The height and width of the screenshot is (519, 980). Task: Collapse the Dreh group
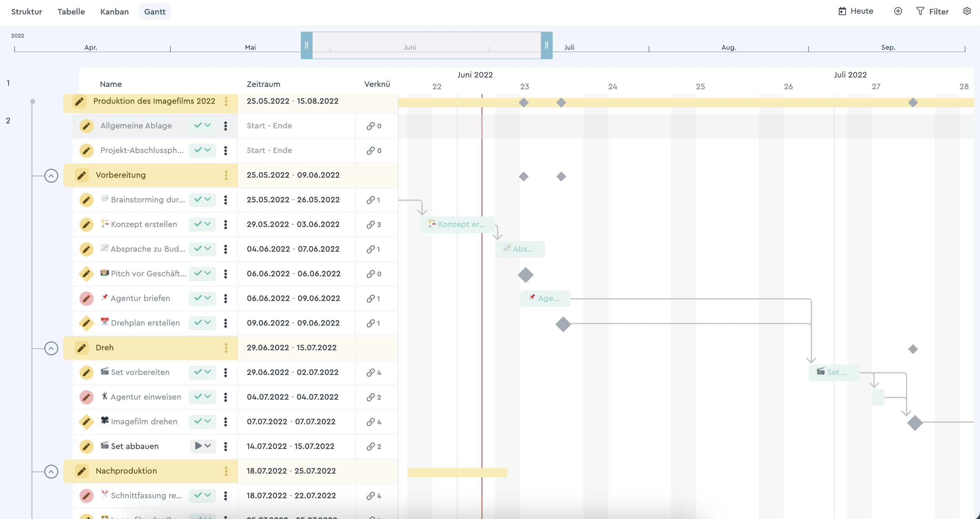(x=51, y=348)
